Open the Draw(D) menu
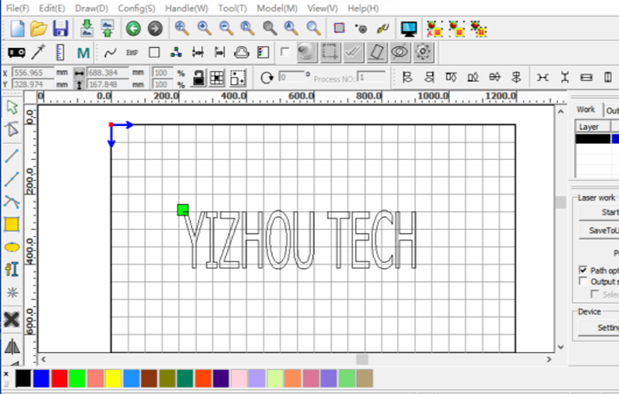619x394 pixels. pyautogui.click(x=92, y=8)
